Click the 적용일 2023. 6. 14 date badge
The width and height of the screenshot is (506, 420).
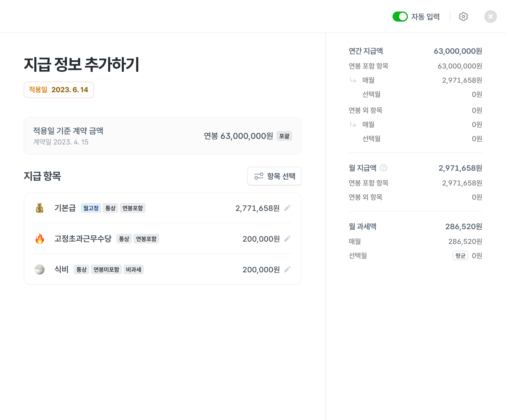pyautogui.click(x=59, y=90)
